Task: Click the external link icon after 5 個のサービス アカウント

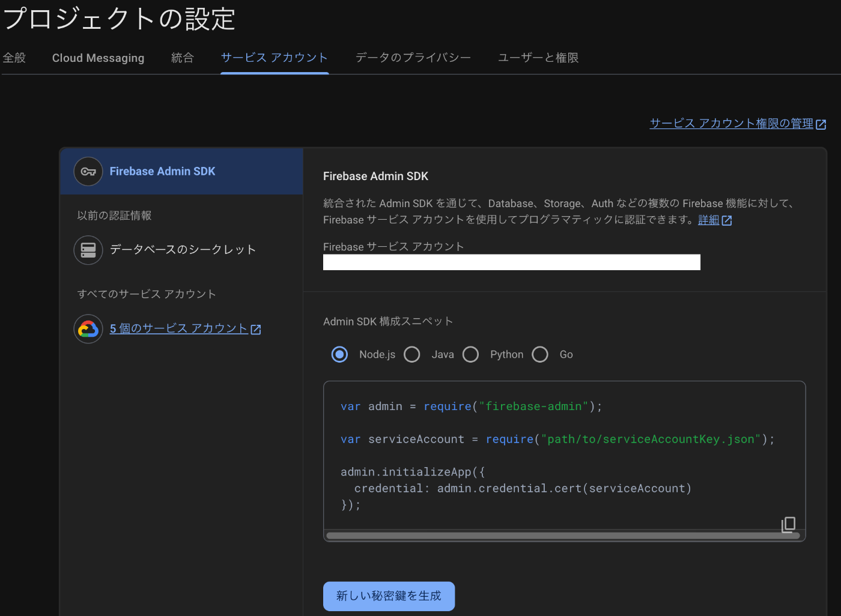Action: tap(256, 330)
